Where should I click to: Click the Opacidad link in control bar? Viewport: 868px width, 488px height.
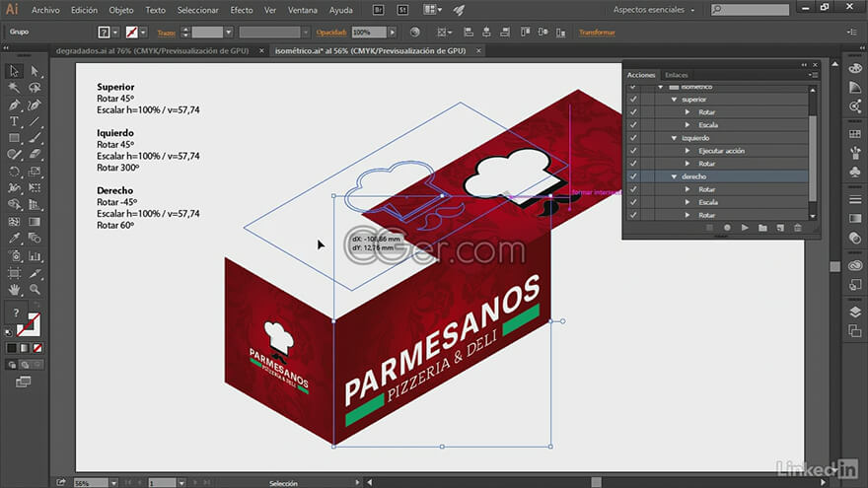tap(331, 33)
